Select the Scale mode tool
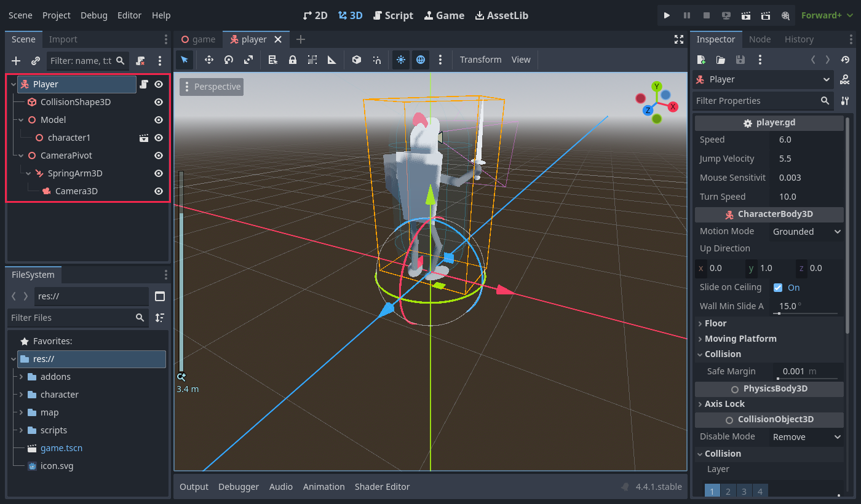Image resolution: width=861 pixels, height=504 pixels. 248,60
